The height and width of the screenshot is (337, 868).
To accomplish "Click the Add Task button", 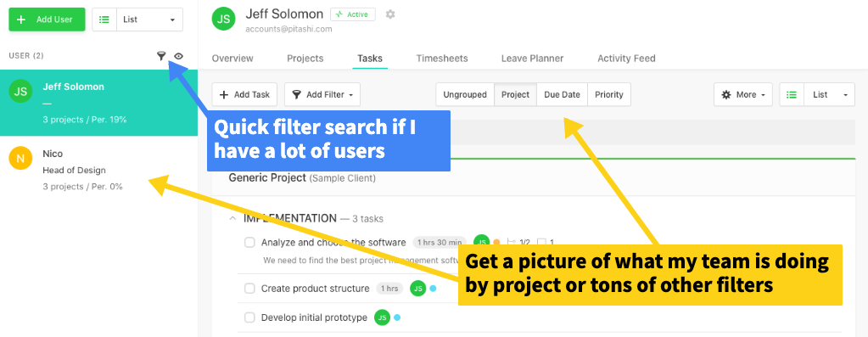I will [244, 94].
